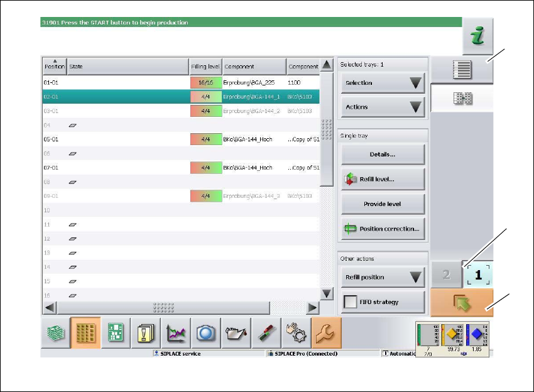Click the table's vertical scrollbar down arrow
Screen dimensions: 534x392
click(327, 293)
